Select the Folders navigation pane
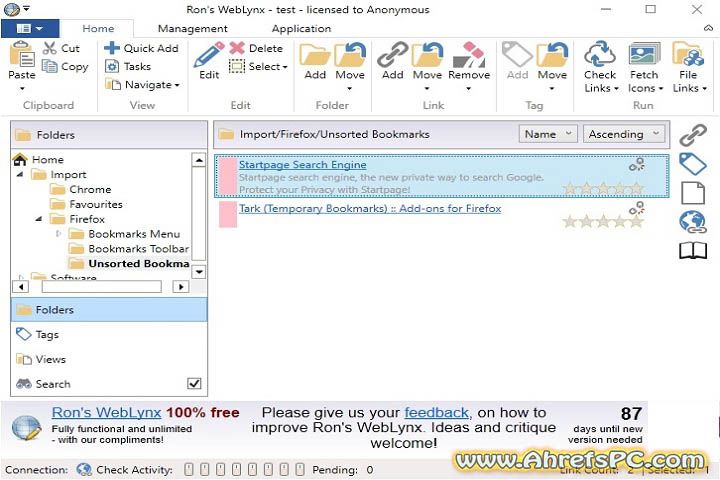Viewport: 720px width, 480px height. click(109, 310)
